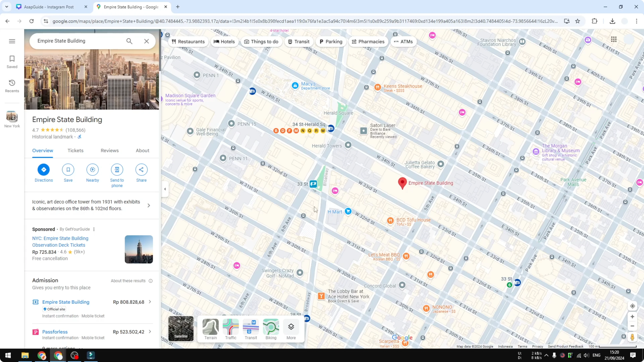The height and width of the screenshot is (362, 644).
Task: Open wheelchair accessibility icon info
Action: 79,137
